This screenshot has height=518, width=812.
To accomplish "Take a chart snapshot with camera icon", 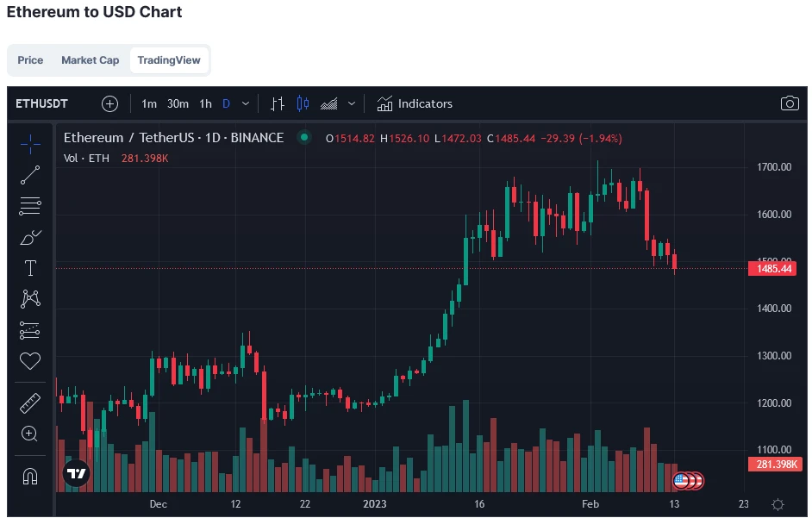I will (x=789, y=103).
